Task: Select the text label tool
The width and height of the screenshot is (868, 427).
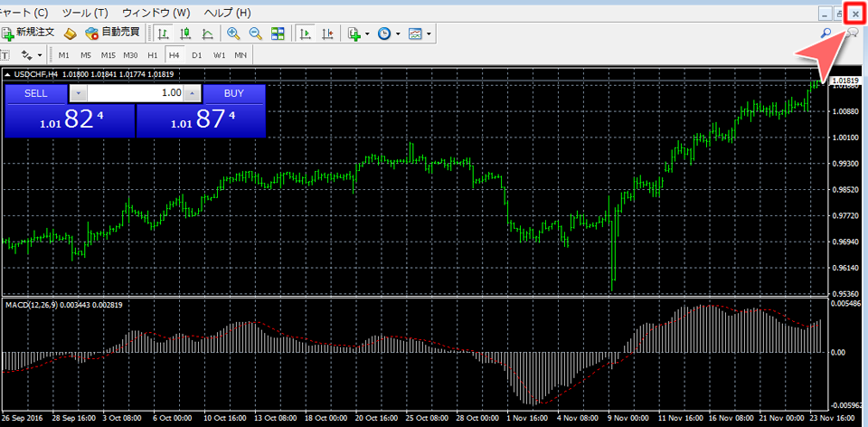Action: pos(5,55)
